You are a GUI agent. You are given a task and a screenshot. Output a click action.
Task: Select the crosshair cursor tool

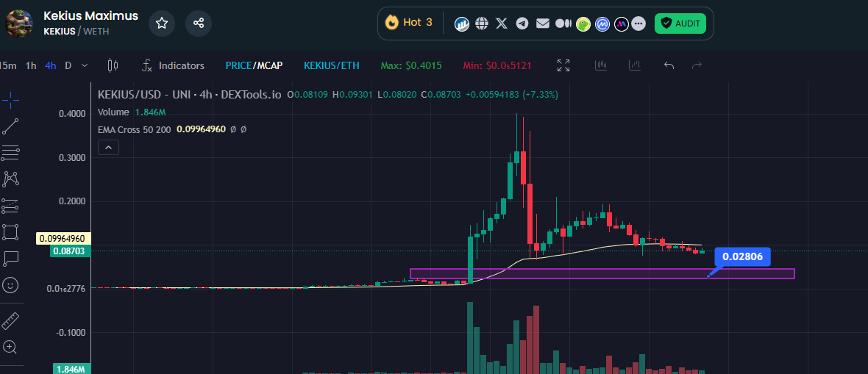click(x=10, y=100)
